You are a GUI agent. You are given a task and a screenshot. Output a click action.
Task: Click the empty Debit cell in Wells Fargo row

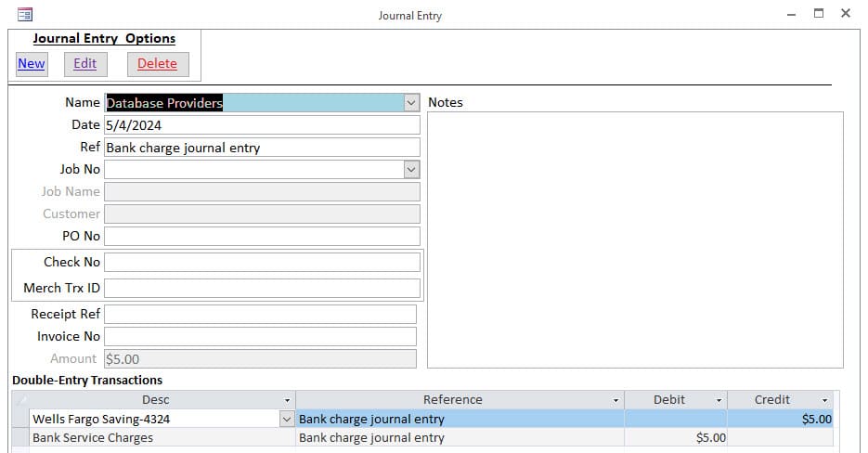(676, 420)
